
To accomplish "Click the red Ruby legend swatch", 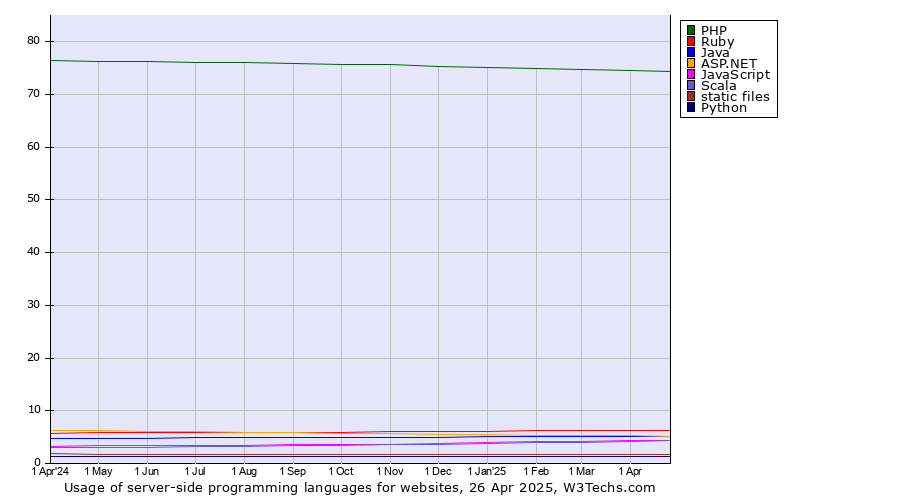I will point(691,41).
